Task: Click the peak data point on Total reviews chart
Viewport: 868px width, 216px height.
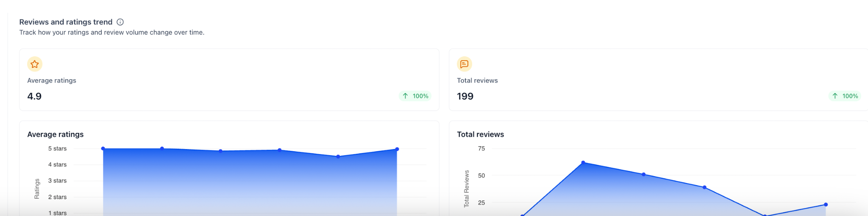Action: click(583, 163)
